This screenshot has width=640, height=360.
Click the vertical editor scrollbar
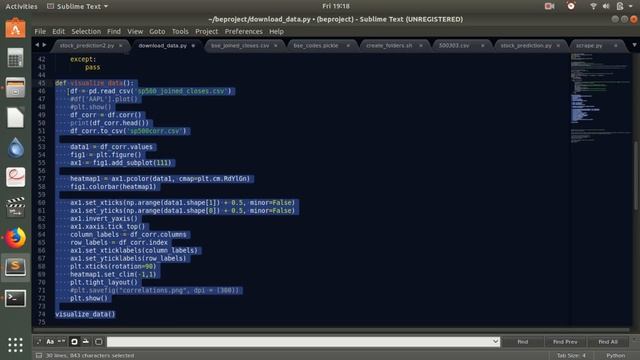636,176
